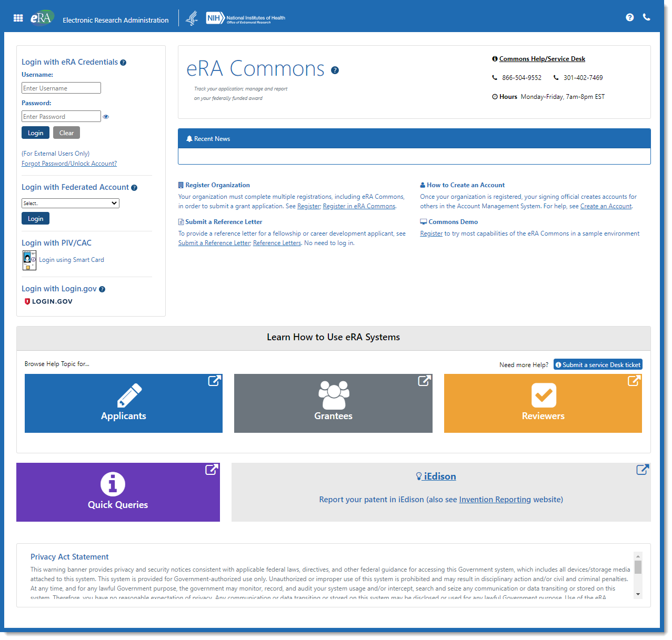Image resolution: width=672 pixels, height=640 pixels.
Task: Click Forgot Password/Unlock Account link
Action: coord(69,164)
